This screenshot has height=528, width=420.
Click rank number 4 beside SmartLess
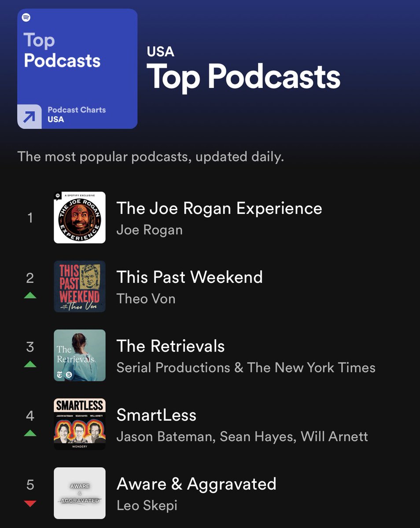(x=30, y=415)
